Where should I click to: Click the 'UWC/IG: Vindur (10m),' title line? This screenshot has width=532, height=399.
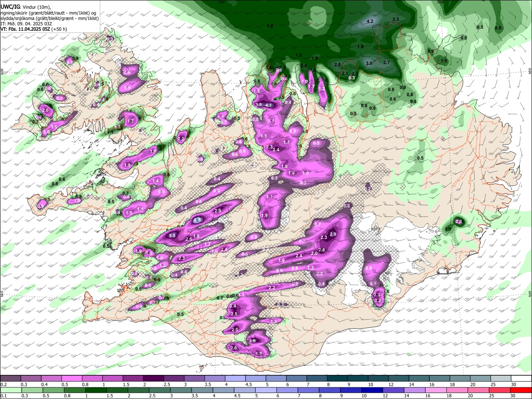click(x=26, y=7)
